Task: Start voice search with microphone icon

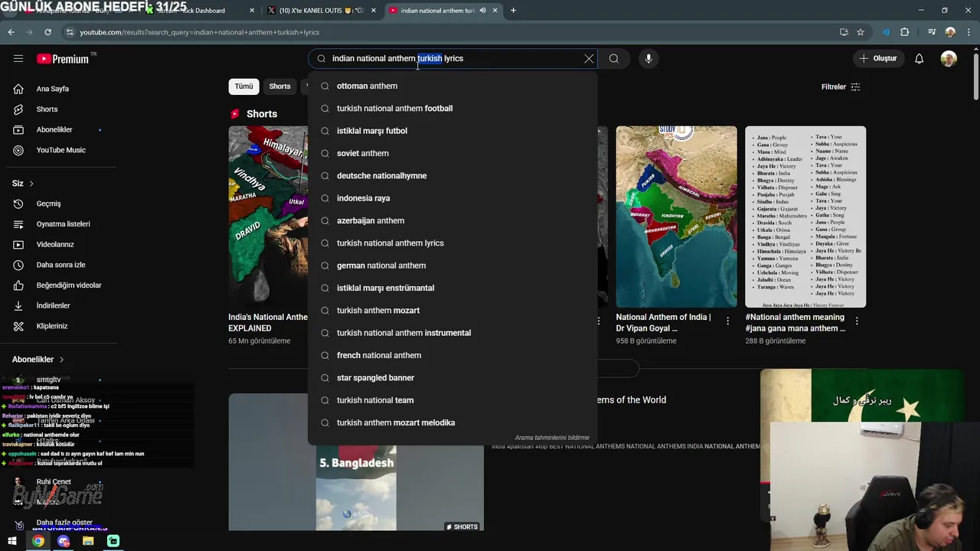Action: tap(648, 59)
